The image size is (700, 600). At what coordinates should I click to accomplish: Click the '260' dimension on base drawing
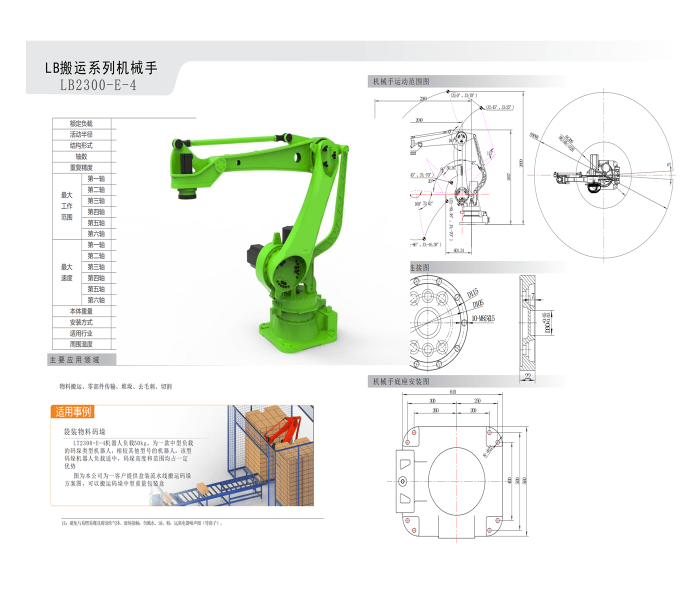click(435, 410)
